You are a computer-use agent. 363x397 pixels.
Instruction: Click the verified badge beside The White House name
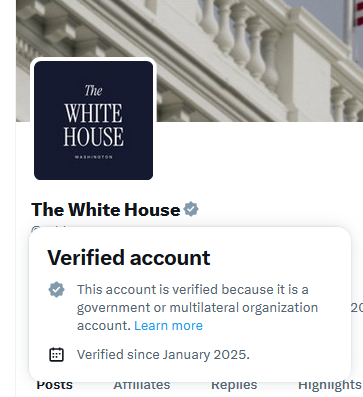click(191, 209)
